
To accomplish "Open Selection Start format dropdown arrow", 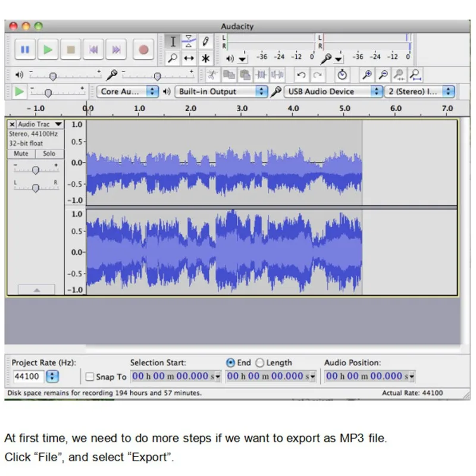I will click(x=218, y=377).
